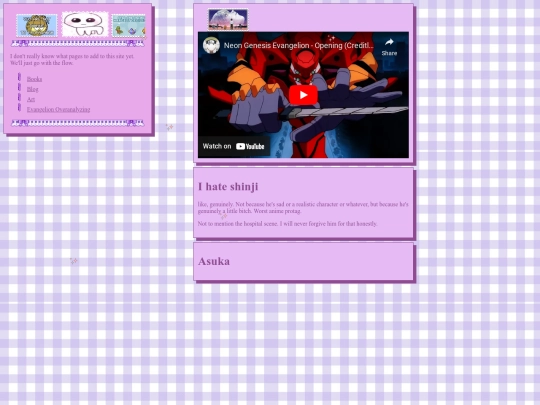540x405 pixels.
Task: Click the Garfield stamp image
Action: pyautogui.click(x=37, y=25)
